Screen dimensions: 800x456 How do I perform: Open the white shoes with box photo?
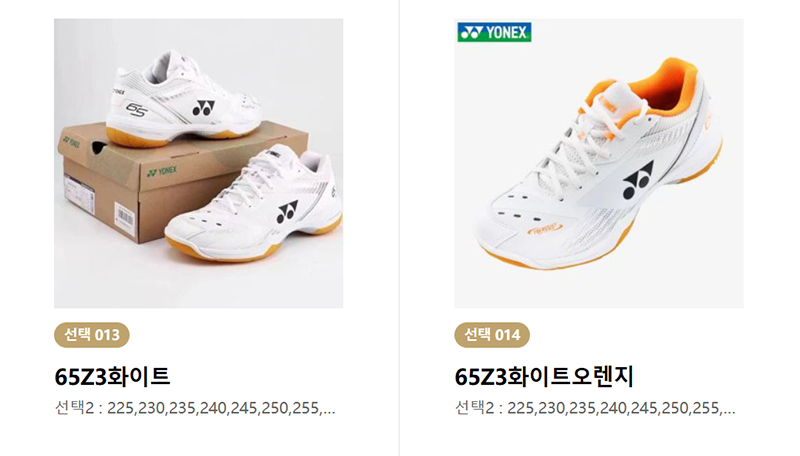[x=198, y=163]
